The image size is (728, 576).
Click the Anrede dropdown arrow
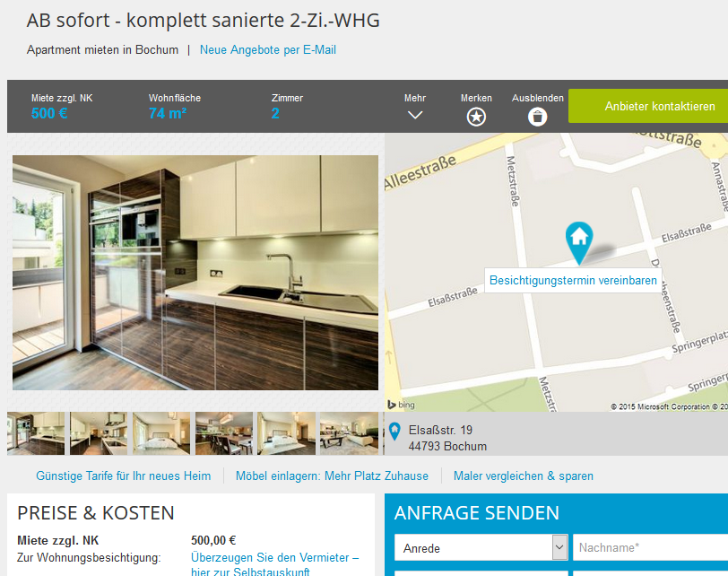(x=559, y=547)
